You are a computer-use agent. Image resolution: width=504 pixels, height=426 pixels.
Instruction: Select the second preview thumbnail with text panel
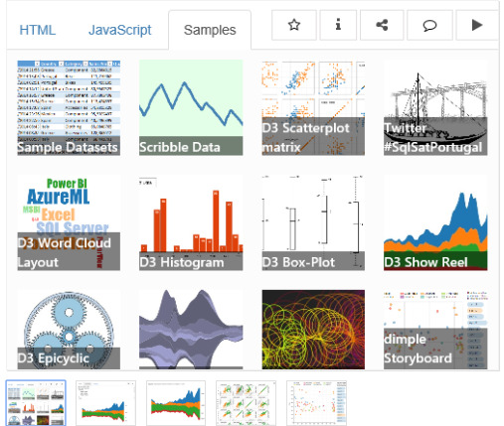coord(105,403)
